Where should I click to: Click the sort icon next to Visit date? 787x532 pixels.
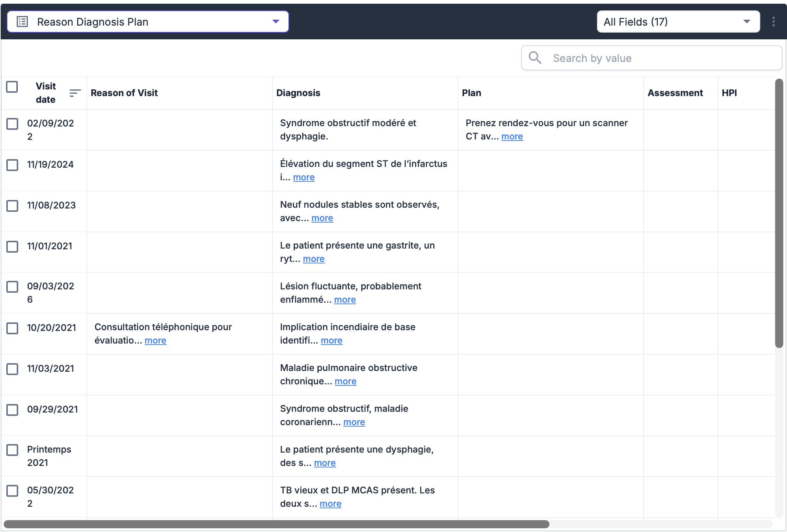pos(75,93)
